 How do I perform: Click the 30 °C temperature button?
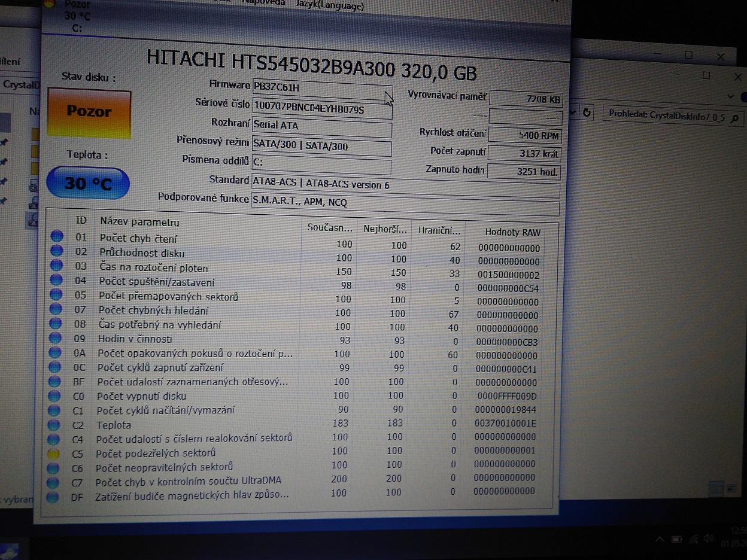click(88, 183)
